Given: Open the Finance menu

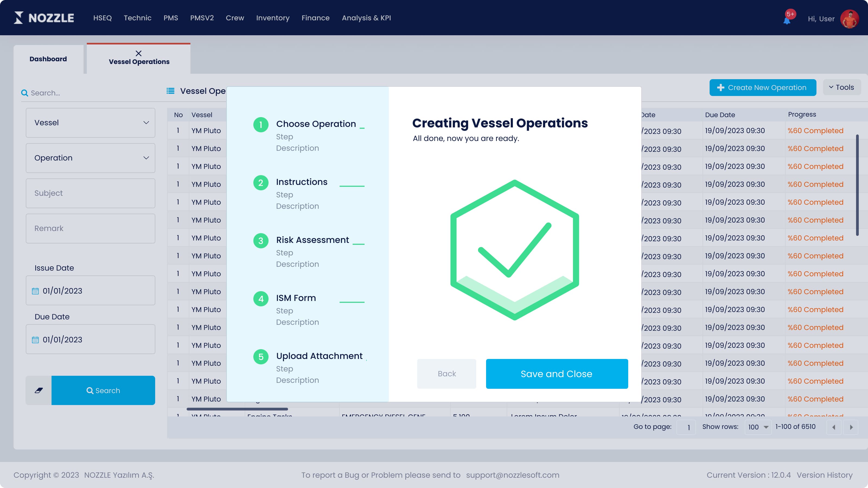Looking at the screenshot, I should (315, 18).
